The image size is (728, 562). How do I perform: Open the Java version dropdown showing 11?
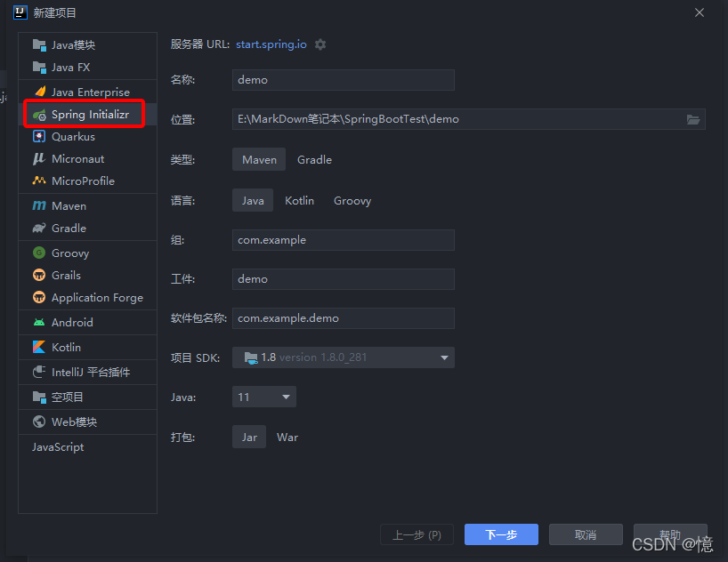tap(264, 397)
